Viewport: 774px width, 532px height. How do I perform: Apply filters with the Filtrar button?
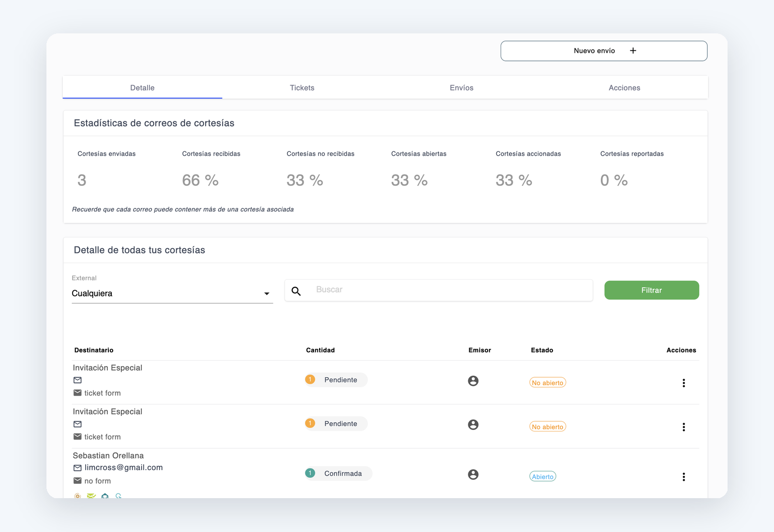(x=652, y=290)
